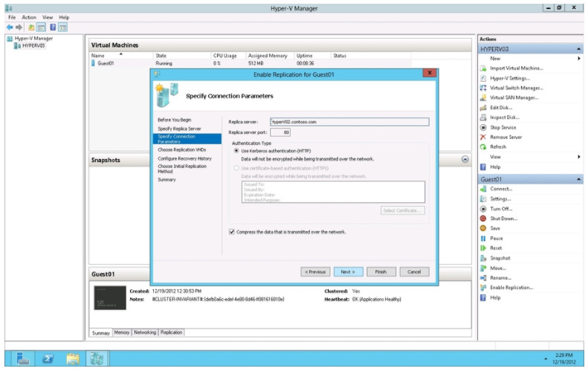
Task: Click the Hyper-V Manager taskbar icon
Action: pyautogui.click(x=97, y=358)
